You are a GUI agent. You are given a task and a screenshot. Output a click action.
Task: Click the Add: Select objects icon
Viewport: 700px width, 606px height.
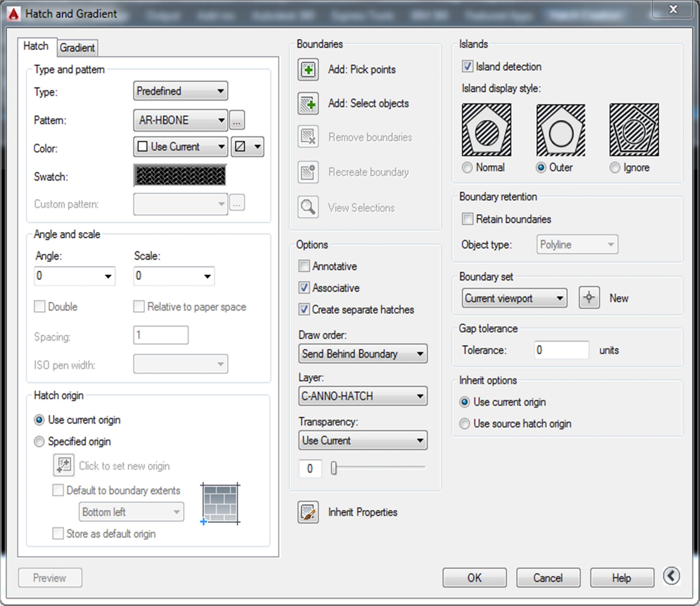tap(308, 103)
